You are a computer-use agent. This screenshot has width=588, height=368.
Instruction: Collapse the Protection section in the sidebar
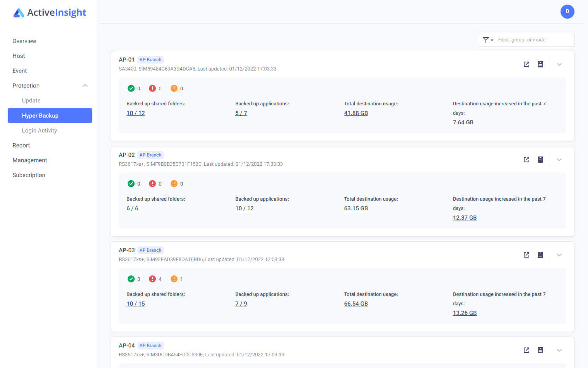click(85, 85)
